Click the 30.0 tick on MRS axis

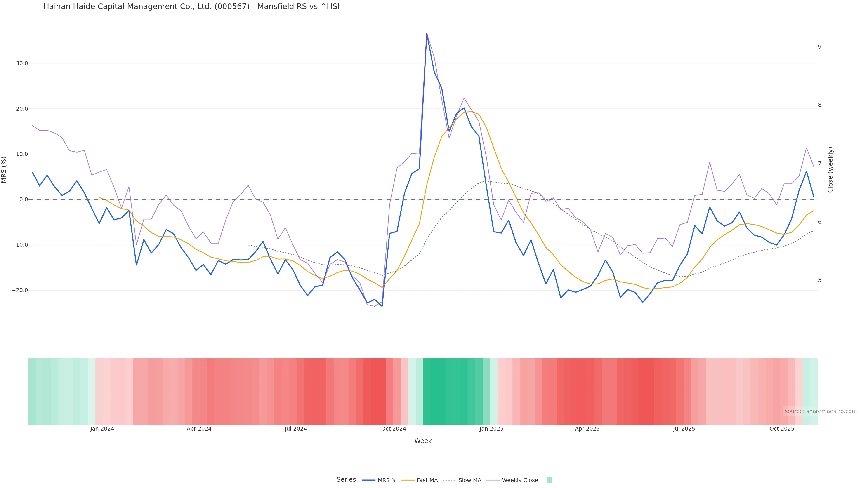pos(22,63)
